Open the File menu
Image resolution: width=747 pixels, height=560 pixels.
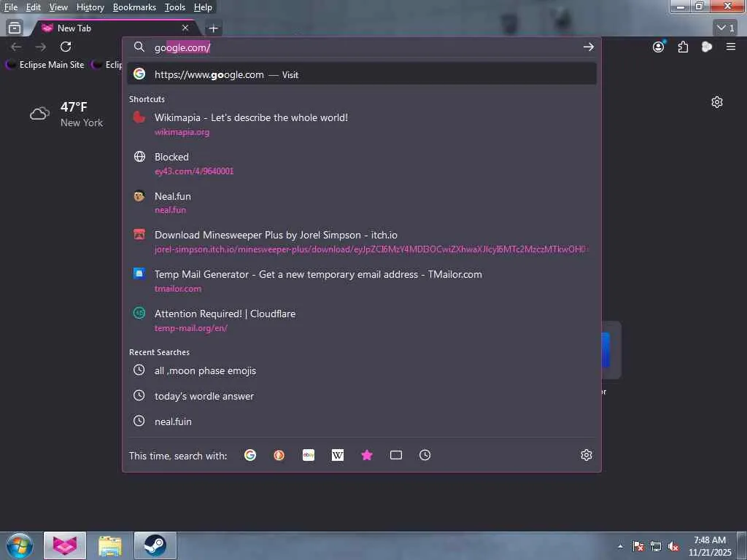pos(11,7)
